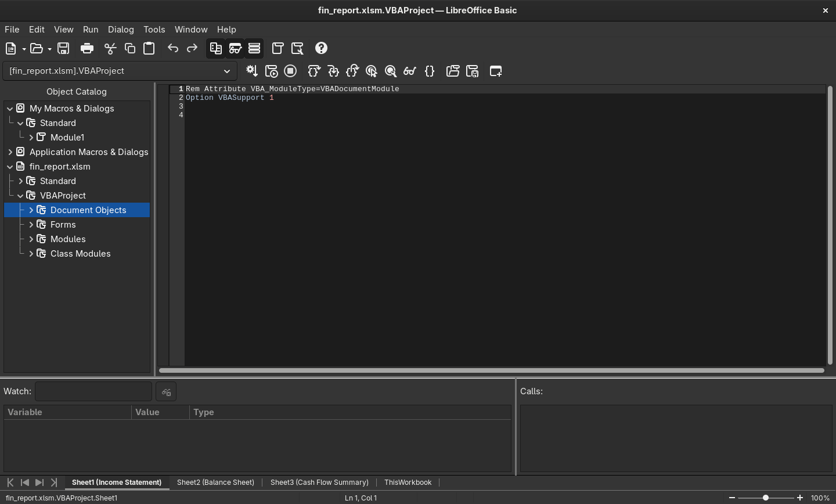Open the Edit menu

pos(37,30)
